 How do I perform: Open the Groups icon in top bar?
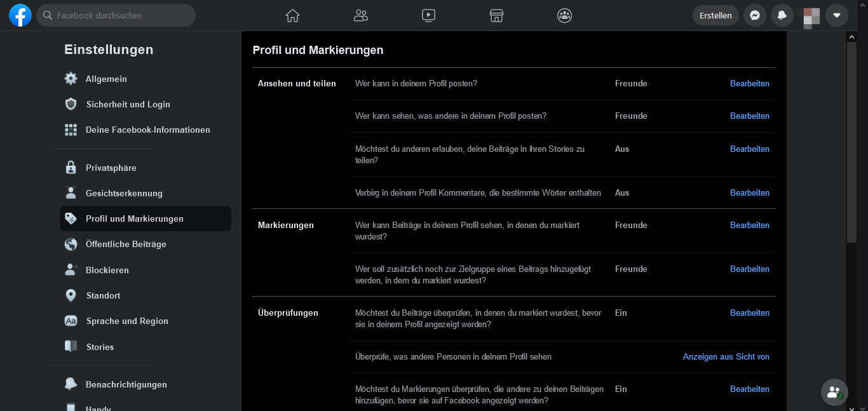[565, 16]
